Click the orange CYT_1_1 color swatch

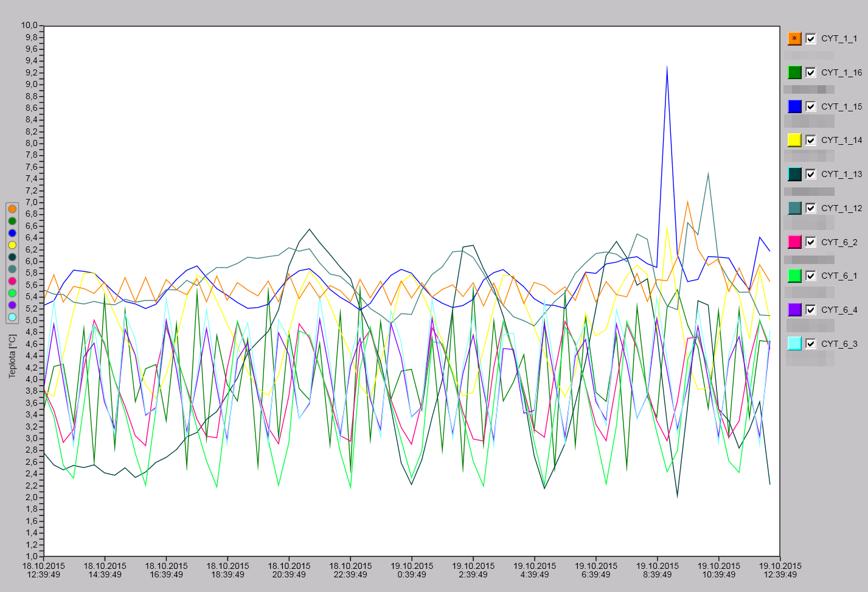point(794,38)
